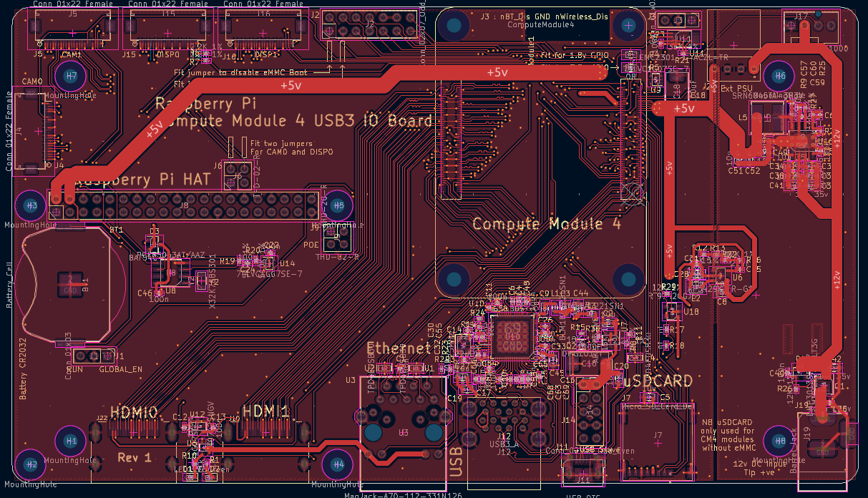The image size is (868, 498).
Task: Click the Rev 1 text marking
Action: click(135, 456)
